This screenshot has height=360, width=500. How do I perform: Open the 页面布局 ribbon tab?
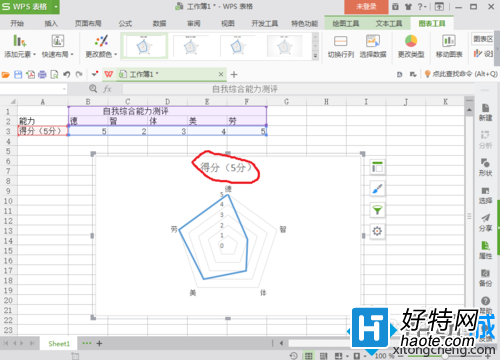point(88,23)
